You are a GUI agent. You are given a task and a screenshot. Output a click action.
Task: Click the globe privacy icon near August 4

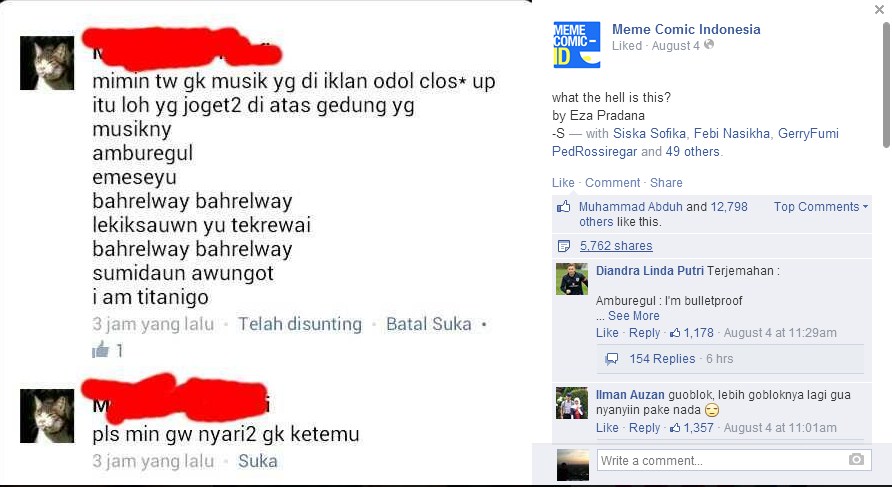tap(709, 44)
